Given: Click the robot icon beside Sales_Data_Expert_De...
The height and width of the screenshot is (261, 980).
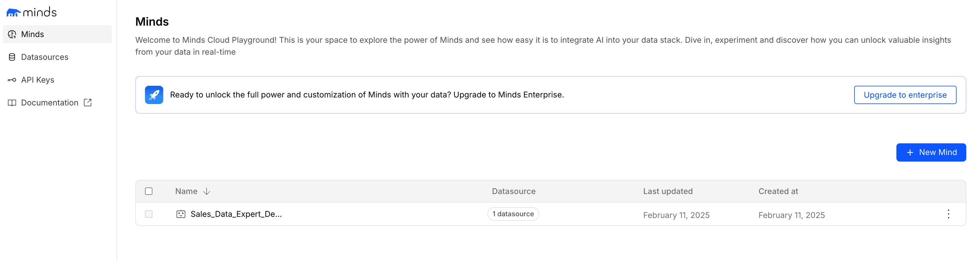Looking at the screenshot, I should tap(181, 214).
